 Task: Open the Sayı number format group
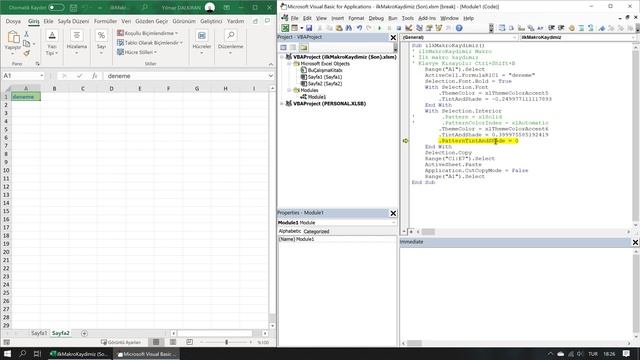point(101,42)
